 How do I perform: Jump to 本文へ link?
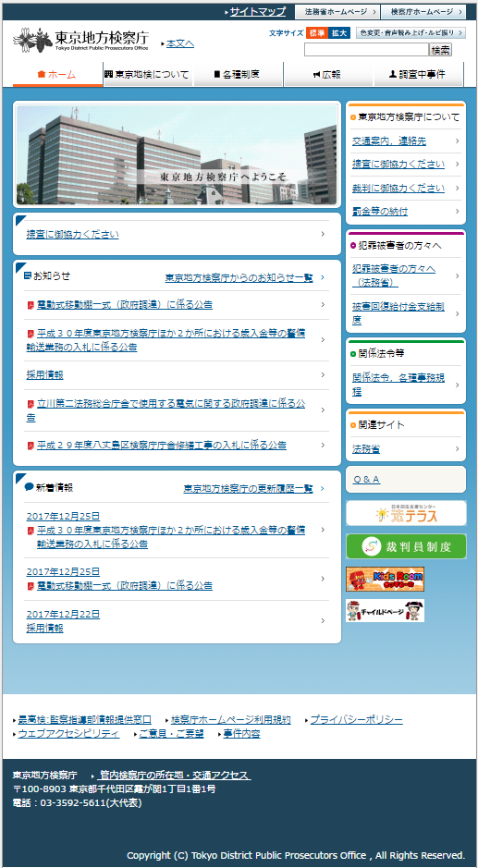pyautogui.click(x=180, y=43)
